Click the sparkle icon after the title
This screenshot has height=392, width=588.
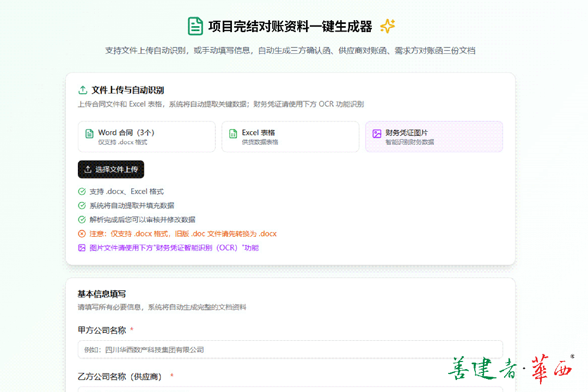click(387, 26)
